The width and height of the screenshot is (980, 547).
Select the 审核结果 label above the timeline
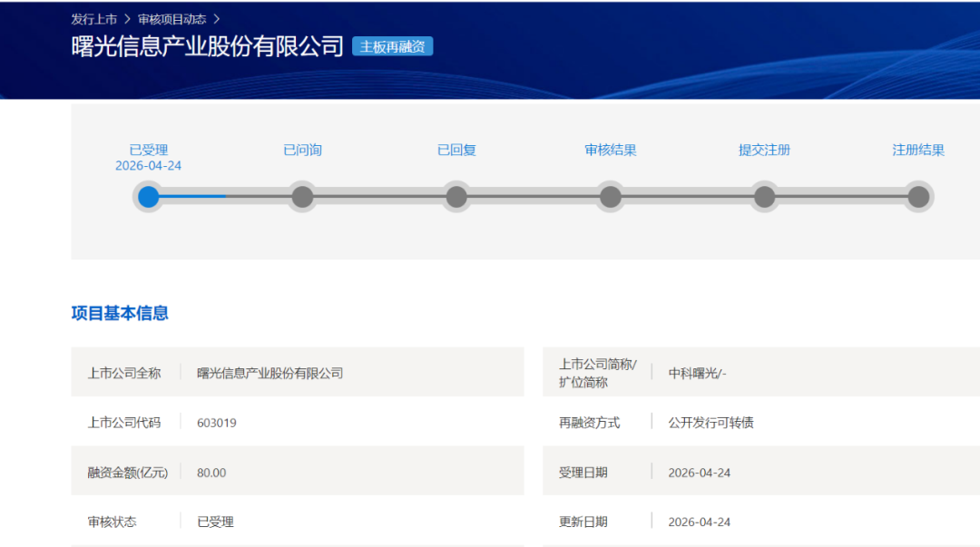coord(611,150)
